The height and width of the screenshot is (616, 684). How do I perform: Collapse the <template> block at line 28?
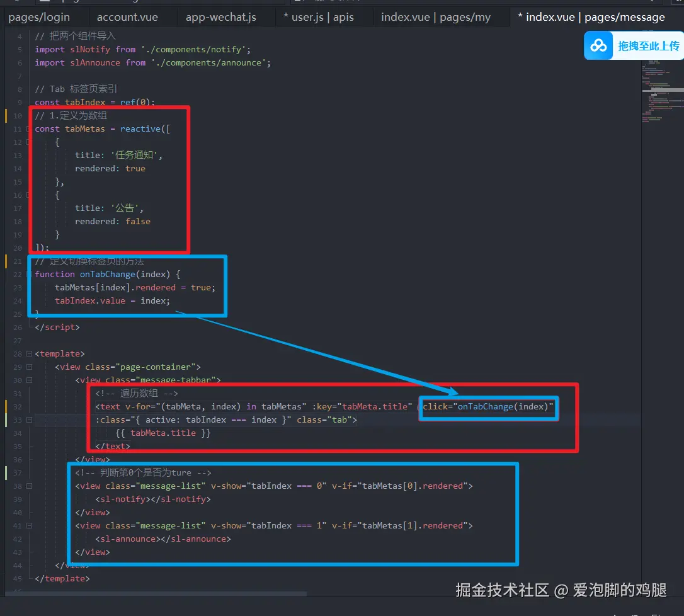click(29, 353)
